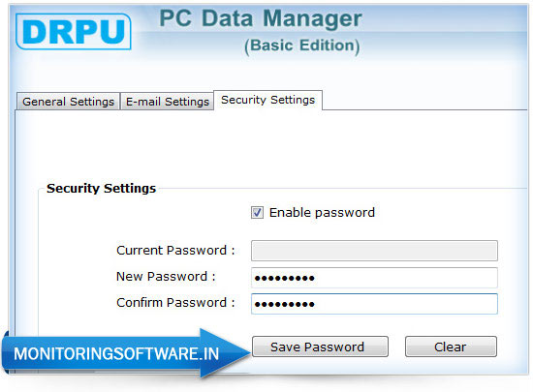
Task: Click the New Password label
Action: 166,277
